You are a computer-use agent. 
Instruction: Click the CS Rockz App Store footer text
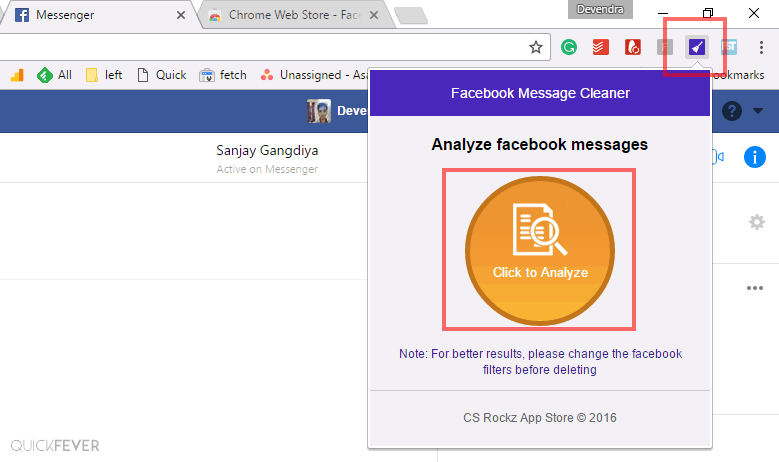pyautogui.click(x=540, y=418)
